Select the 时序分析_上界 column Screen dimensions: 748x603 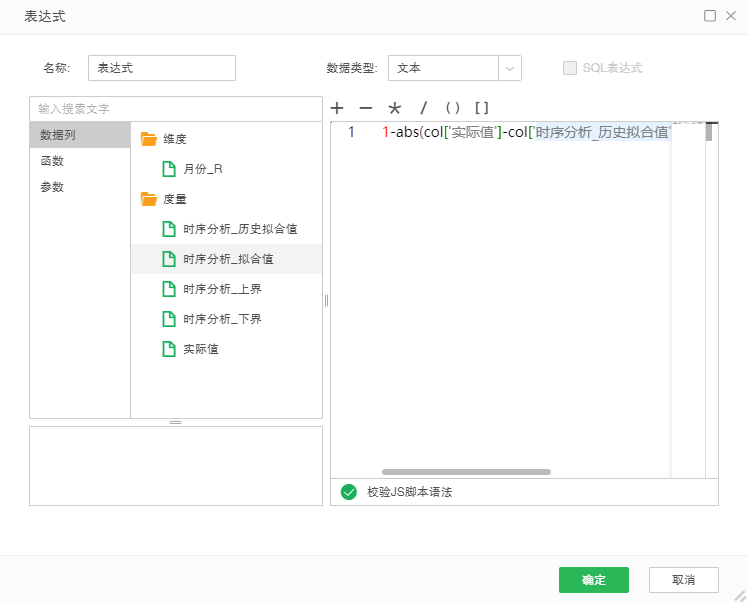click(x=222, y=289)
